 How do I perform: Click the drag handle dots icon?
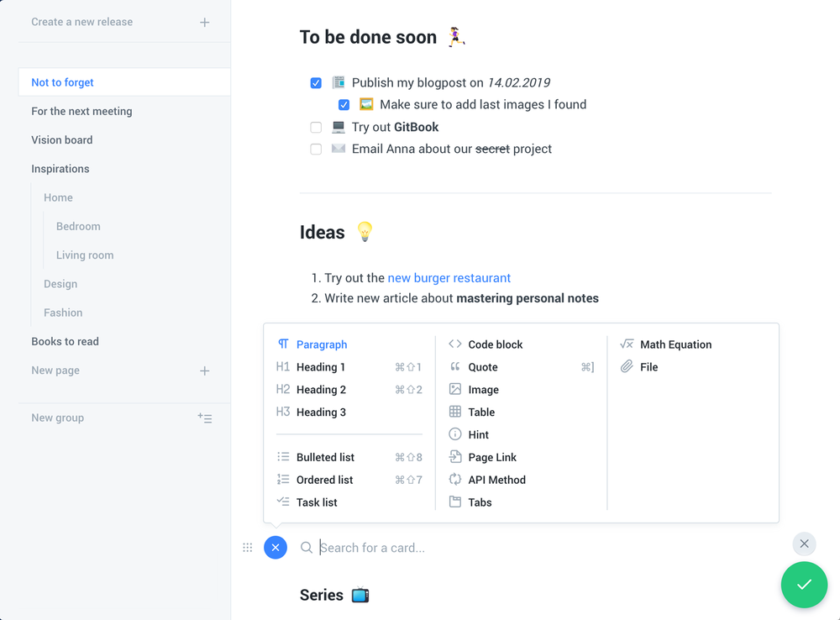(247, 547)
